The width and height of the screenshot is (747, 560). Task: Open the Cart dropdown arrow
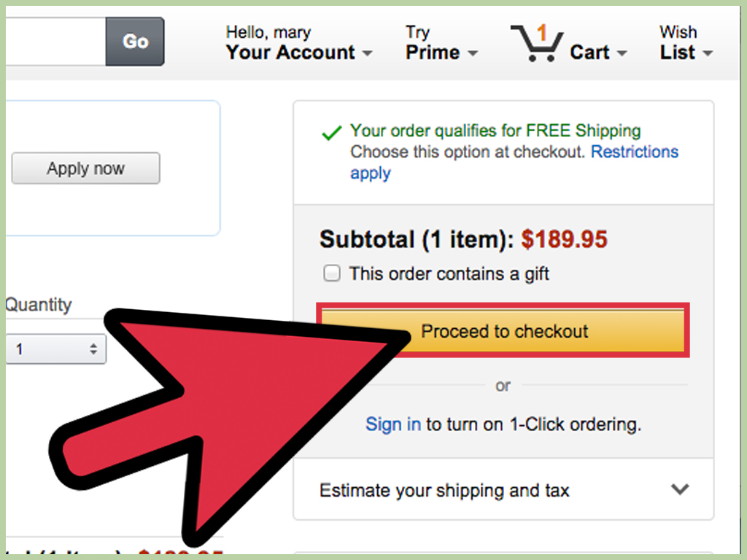pyautogui.click(x=621, y=54)
